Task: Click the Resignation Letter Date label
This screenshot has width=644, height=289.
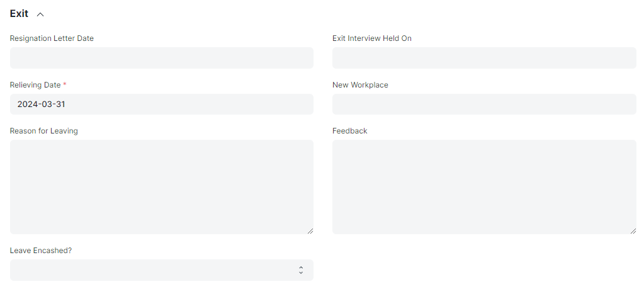Action: click(x=52, y=38)
